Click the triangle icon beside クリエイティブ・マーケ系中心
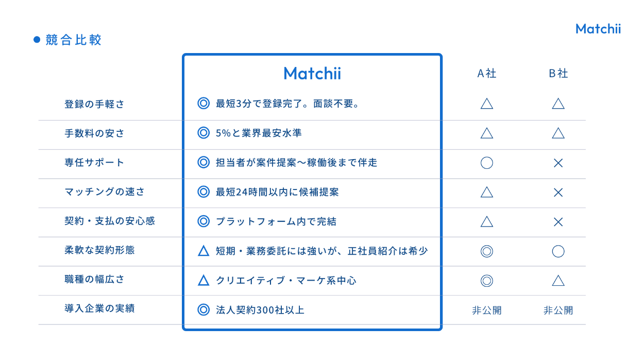 click(204, 281)
